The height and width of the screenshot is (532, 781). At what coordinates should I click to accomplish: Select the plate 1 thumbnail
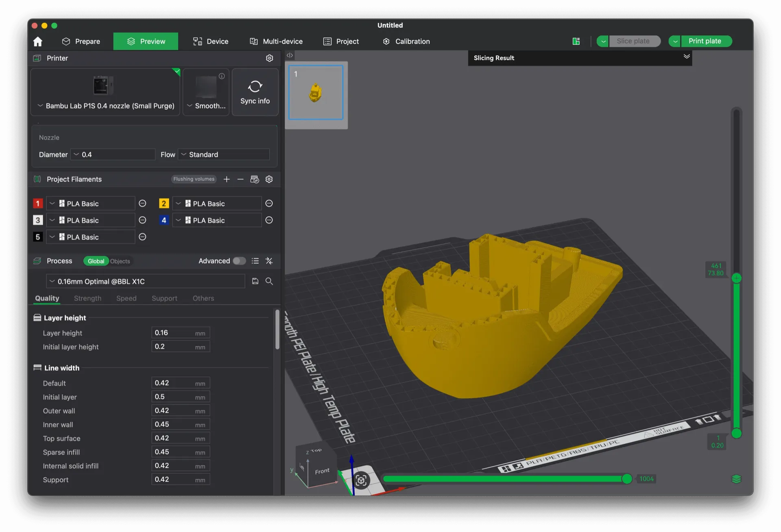(x=316, y=93)
